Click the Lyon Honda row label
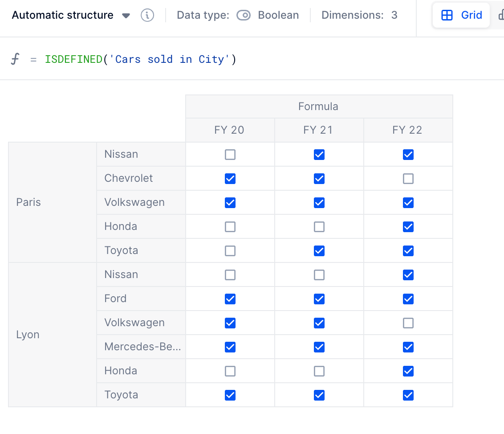The height and width of the screenshot is (434, 504). pos(141,371)
